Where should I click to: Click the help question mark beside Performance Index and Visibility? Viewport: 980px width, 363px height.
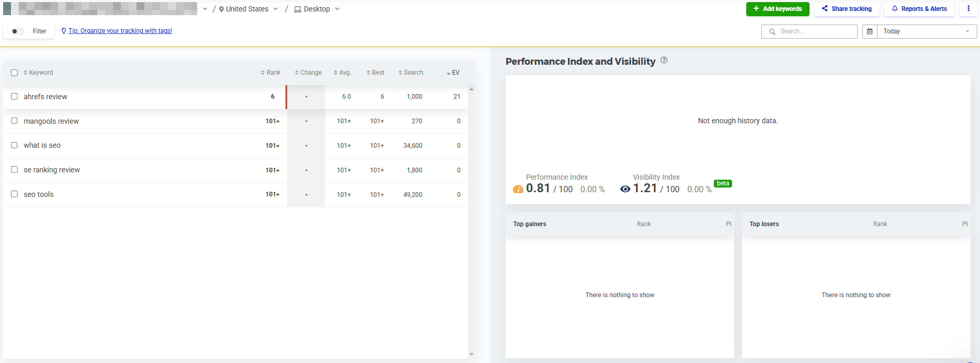point(664,60)
